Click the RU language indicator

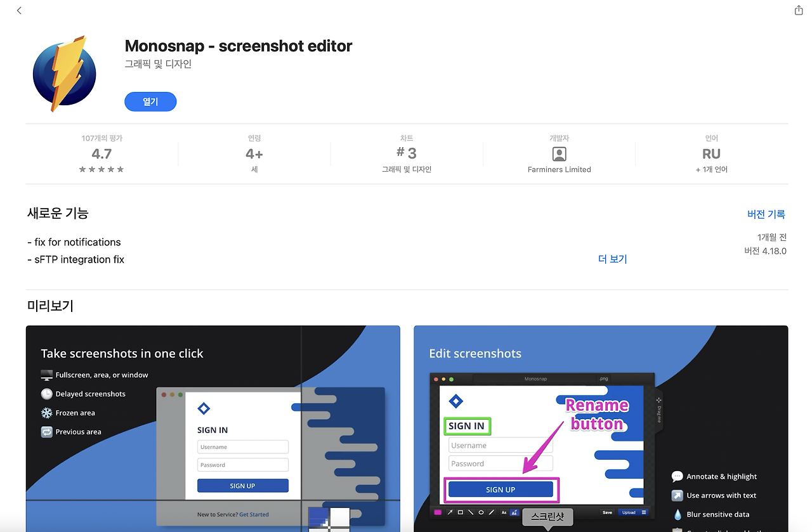click(711, 154)
